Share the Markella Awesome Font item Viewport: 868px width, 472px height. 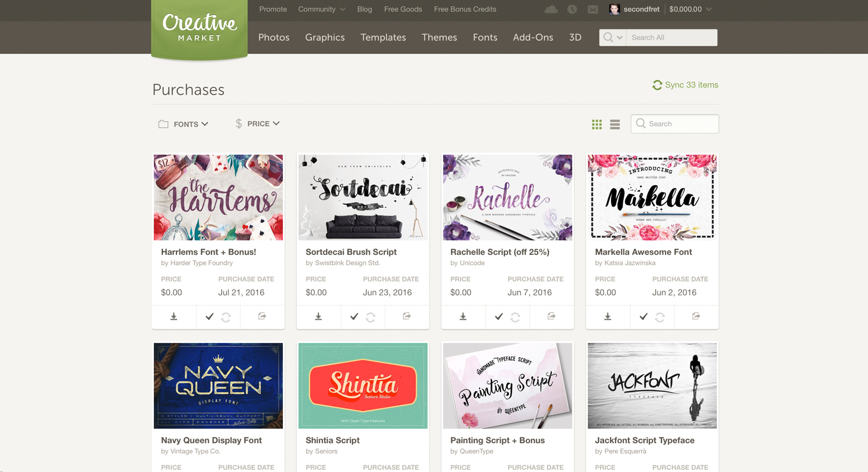tap(696, 316)
